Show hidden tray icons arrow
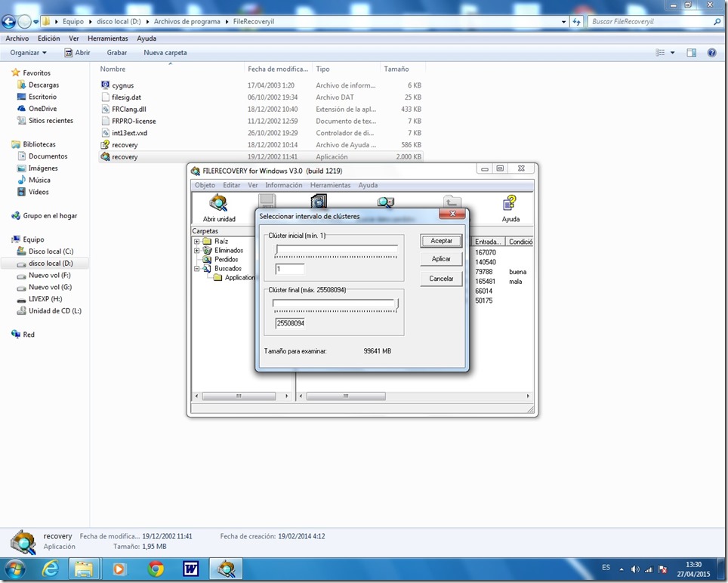Screen dimensions: 728x583 622,569
